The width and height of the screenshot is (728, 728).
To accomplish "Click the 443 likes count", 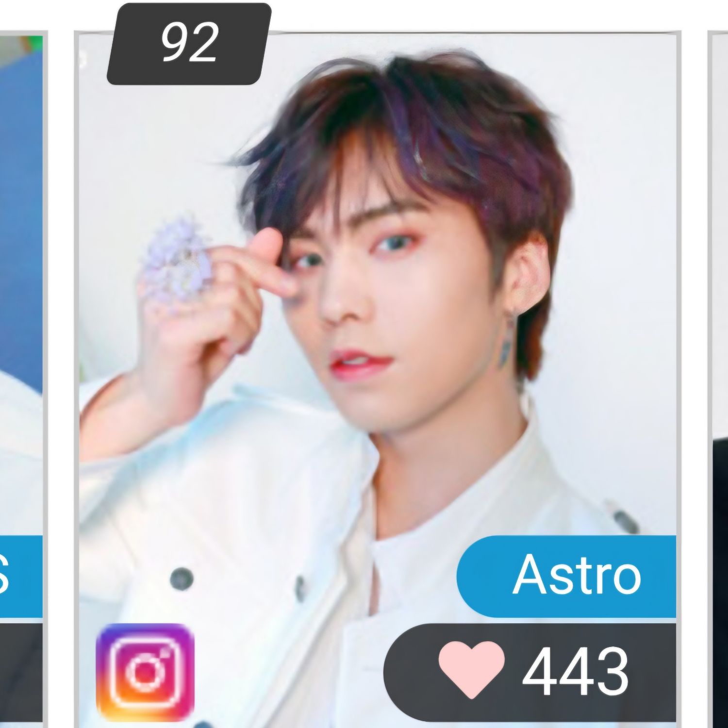I will [575, 672].
